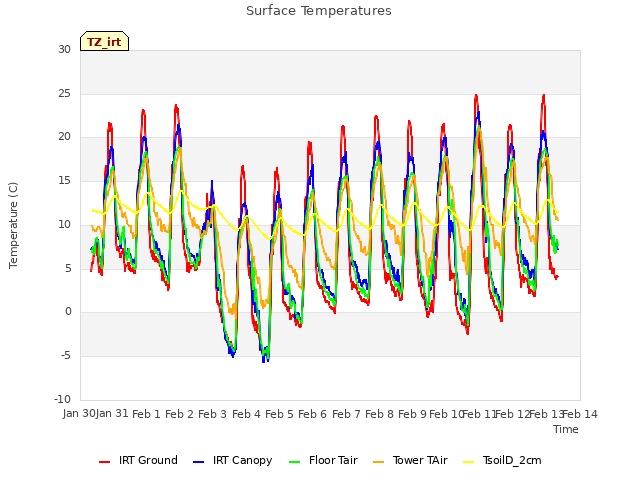The image size is (640, 480).
Task: Toggle the IRT Ground legend entry
Action: coord(138,460)
